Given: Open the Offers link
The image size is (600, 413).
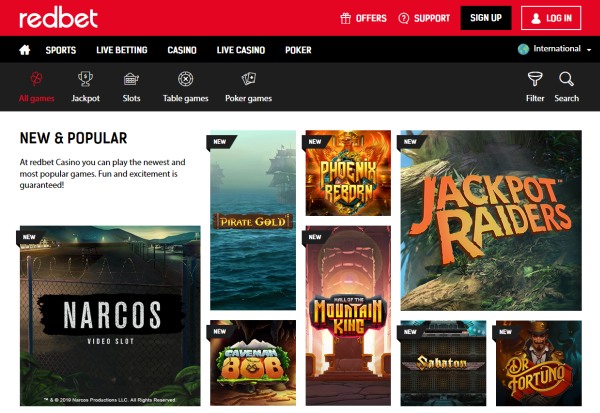Looking at the screenshot, I should tap(371, 18).
